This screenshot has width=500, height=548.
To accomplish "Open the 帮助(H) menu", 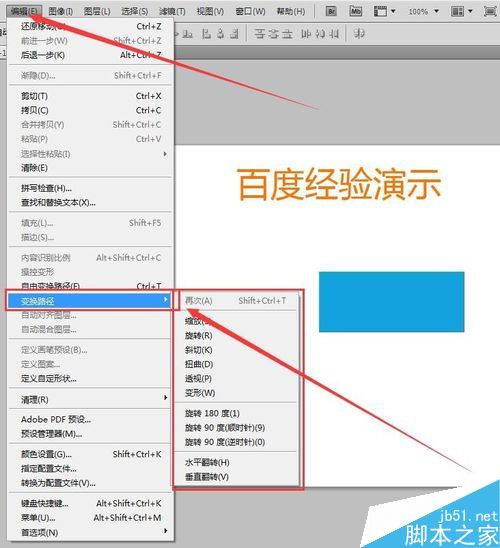I will [x=291, y=12].
